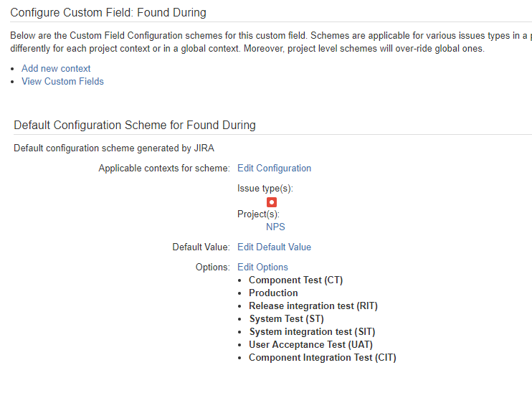Click Default configuration scheme generated by JIRA text

(114, 148)
